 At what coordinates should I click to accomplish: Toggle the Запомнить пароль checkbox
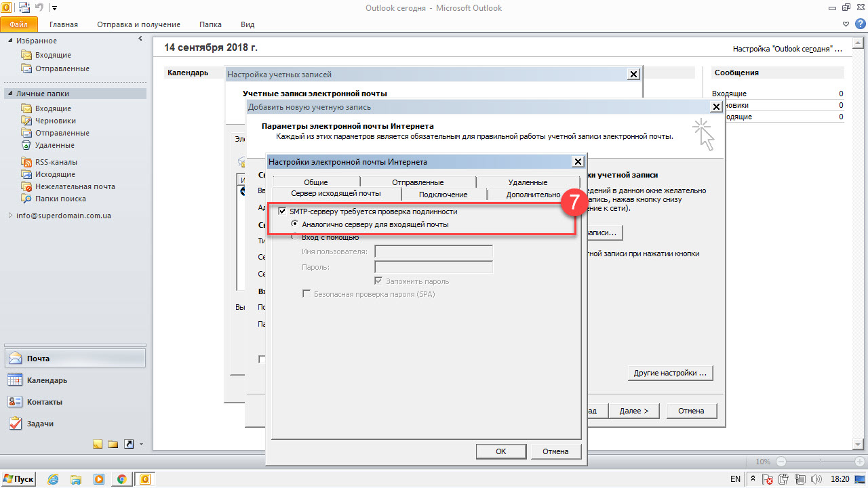click(x=379, y=281)
